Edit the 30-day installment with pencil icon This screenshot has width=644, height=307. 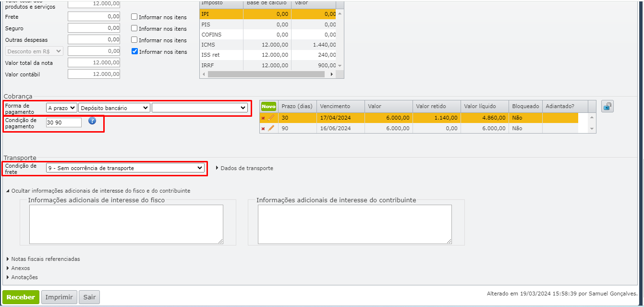pyautogui.click(x=271, y=118)
